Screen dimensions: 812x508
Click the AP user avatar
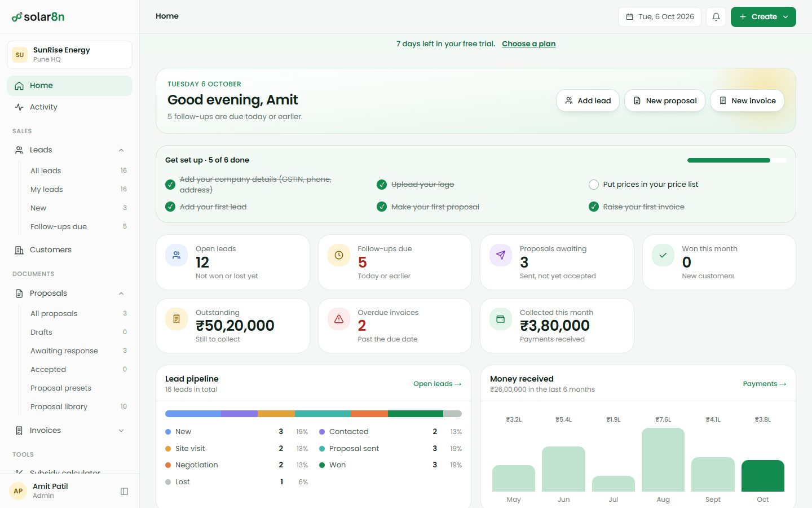18,491
